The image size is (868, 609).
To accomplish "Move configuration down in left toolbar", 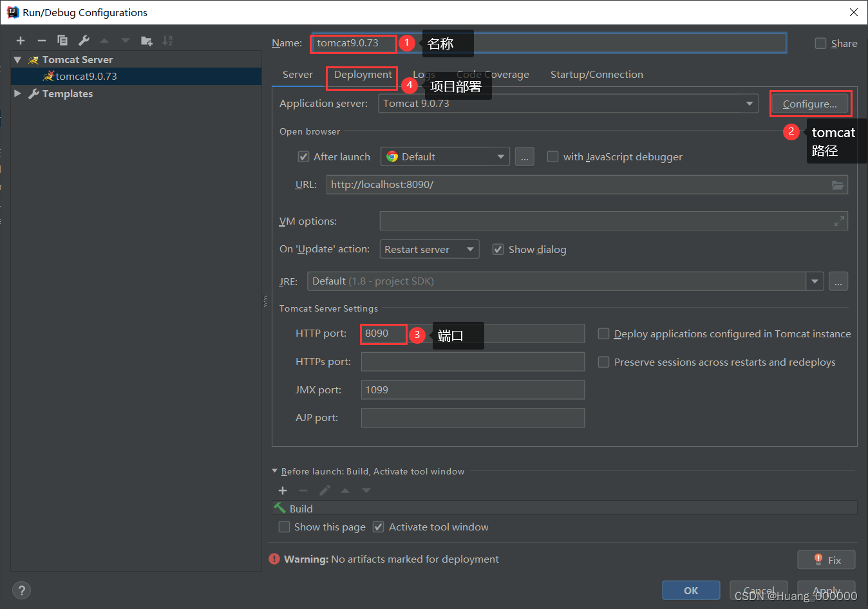I will click(126, 41).
